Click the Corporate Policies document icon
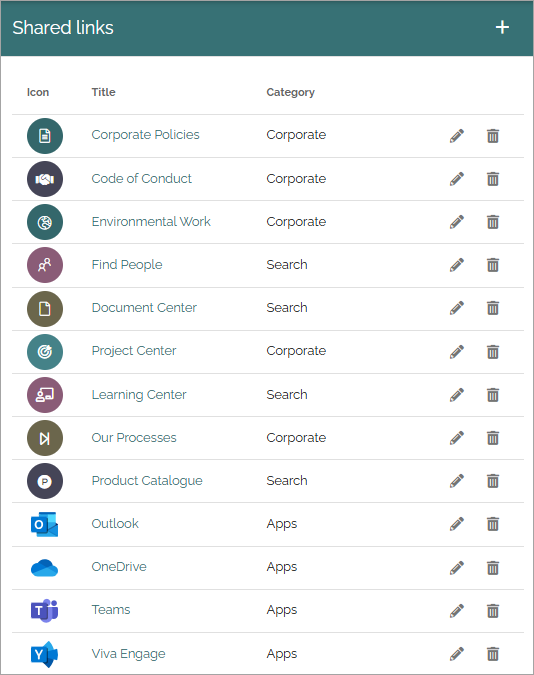 coord(45,136)
